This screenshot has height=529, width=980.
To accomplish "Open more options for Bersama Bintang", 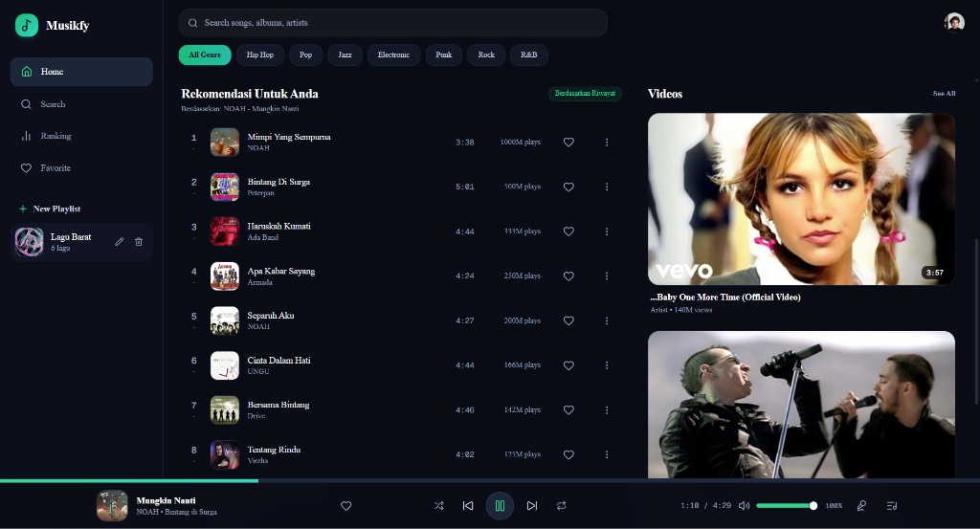I will (x=606, y=409).
